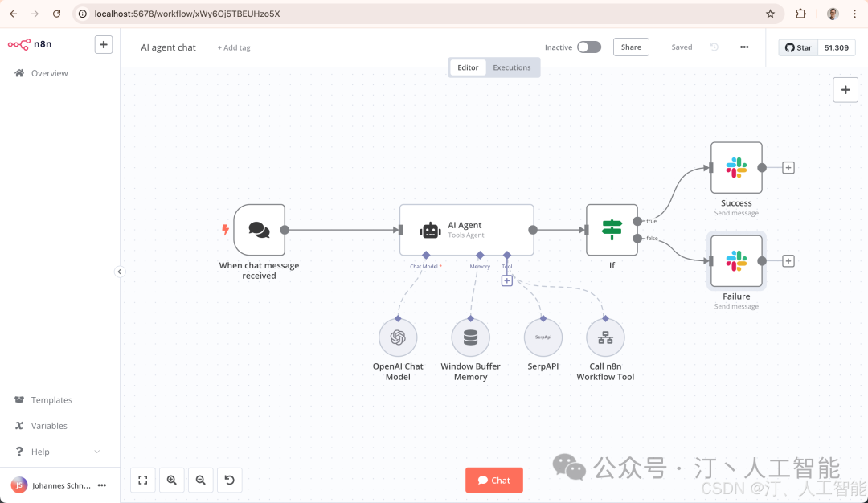Image resolution: width=868 pixels, height=503 pixels.
Task: Toggle the Inactive workflow switch
Action: [589, 47]
